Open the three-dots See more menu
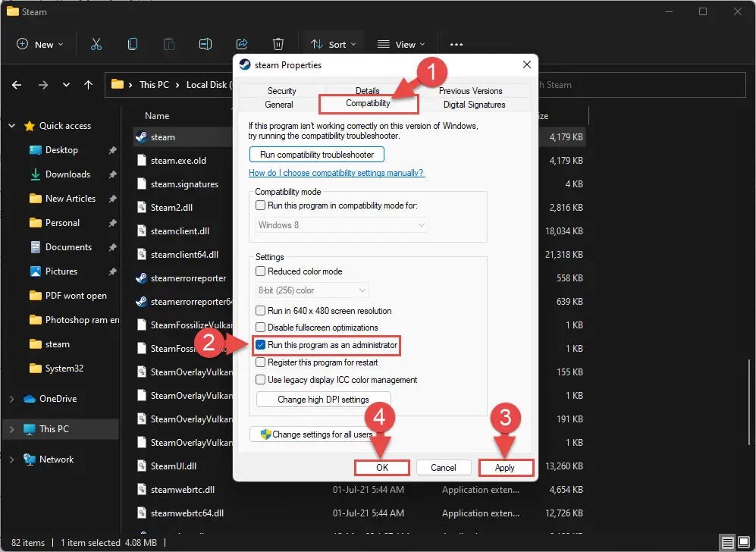 (456, 44)
